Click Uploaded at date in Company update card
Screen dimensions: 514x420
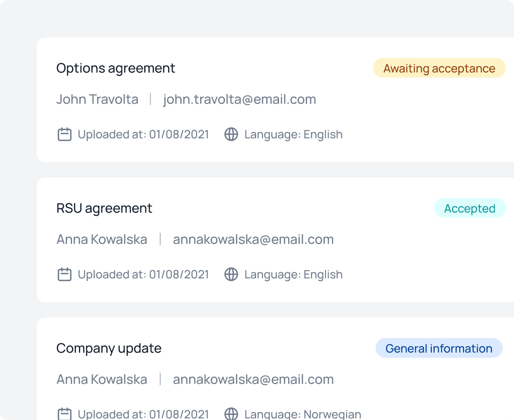143,414
